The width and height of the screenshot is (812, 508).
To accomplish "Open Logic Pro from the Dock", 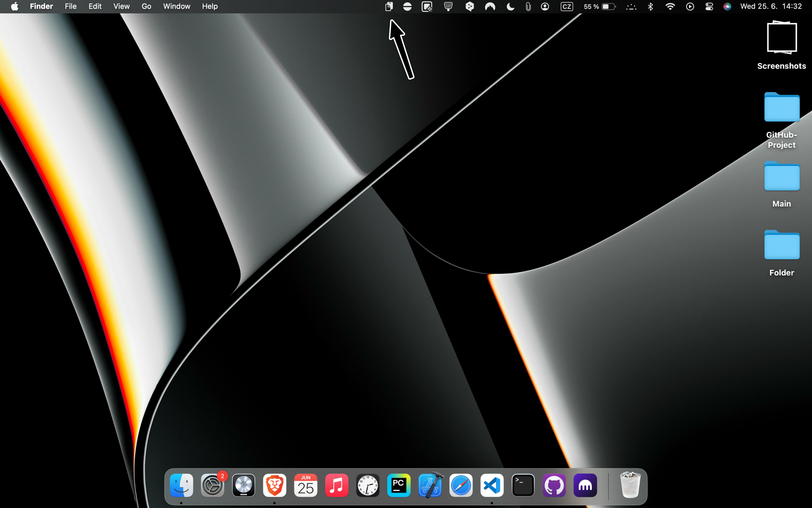I will (244, 485).
